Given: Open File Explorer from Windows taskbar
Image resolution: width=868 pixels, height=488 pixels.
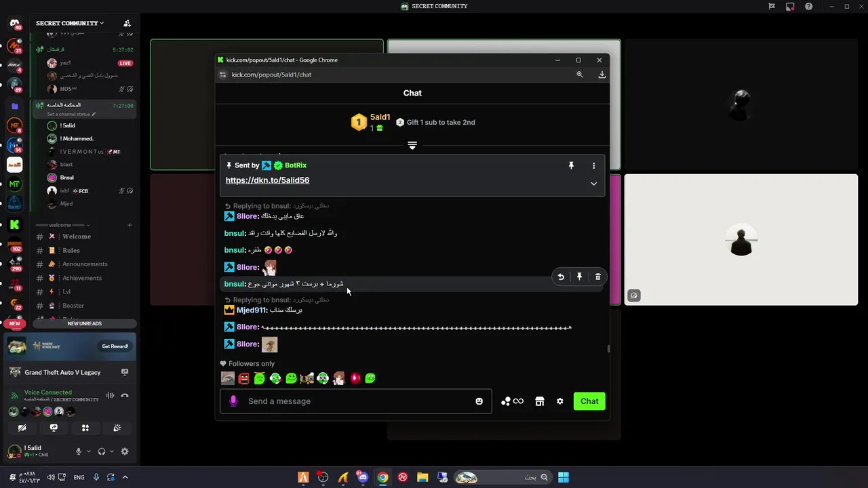Looking at the screenshot, I should [422, 477].
